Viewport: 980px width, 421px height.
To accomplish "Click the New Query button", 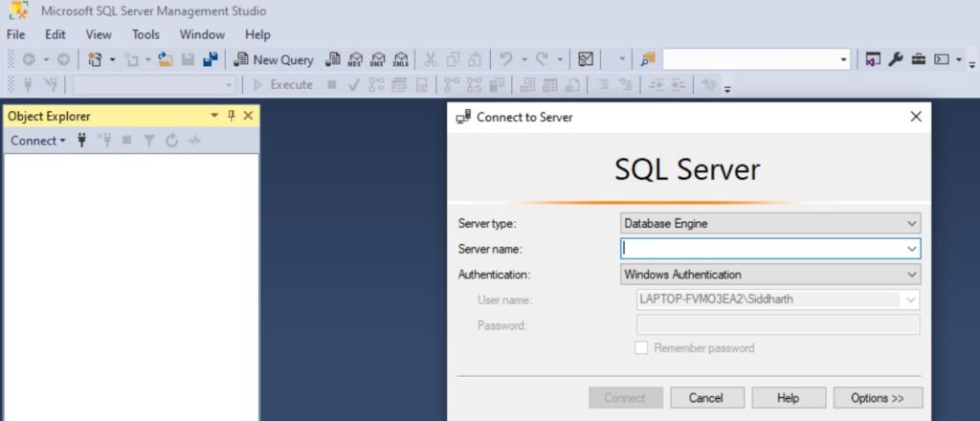I will click(x=273, y=59).
